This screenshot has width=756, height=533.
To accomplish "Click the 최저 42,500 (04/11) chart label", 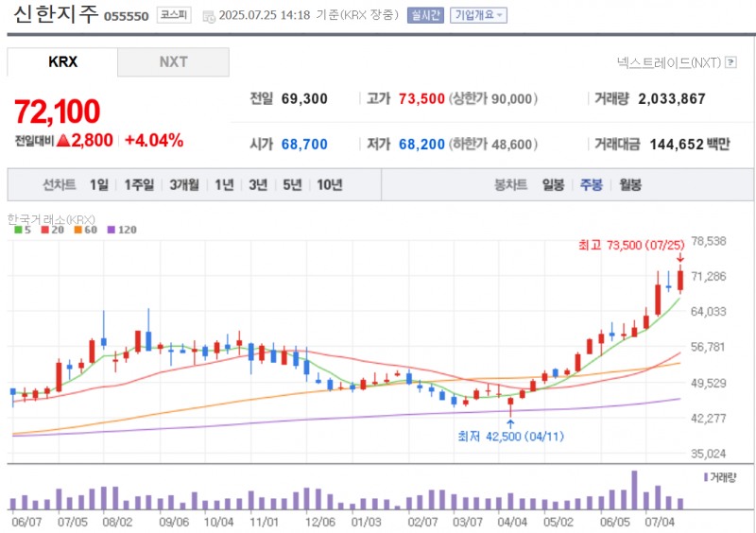I will point(510,437).
